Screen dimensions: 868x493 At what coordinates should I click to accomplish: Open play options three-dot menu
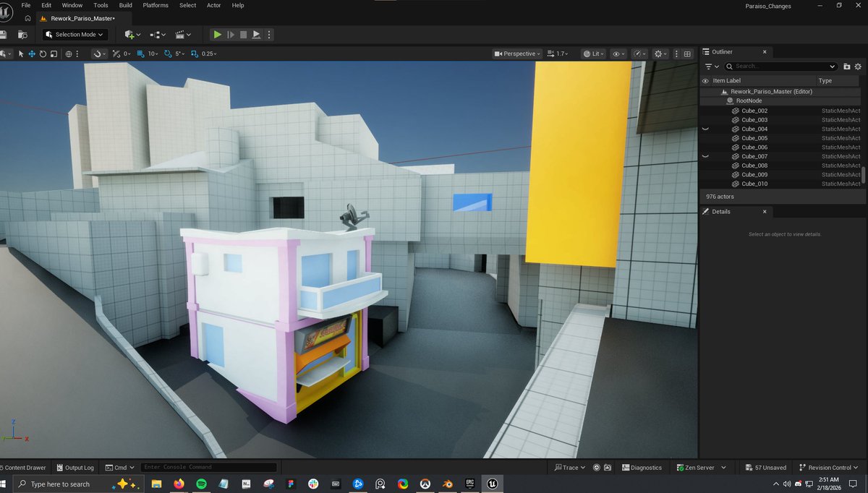269,35
